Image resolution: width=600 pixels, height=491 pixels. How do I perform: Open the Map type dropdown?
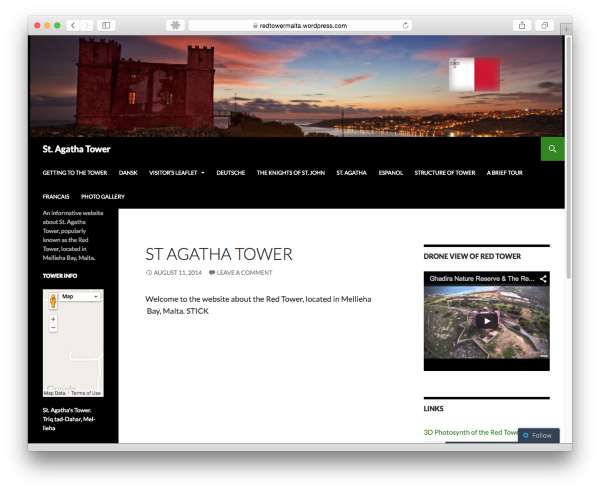point(79,297)
